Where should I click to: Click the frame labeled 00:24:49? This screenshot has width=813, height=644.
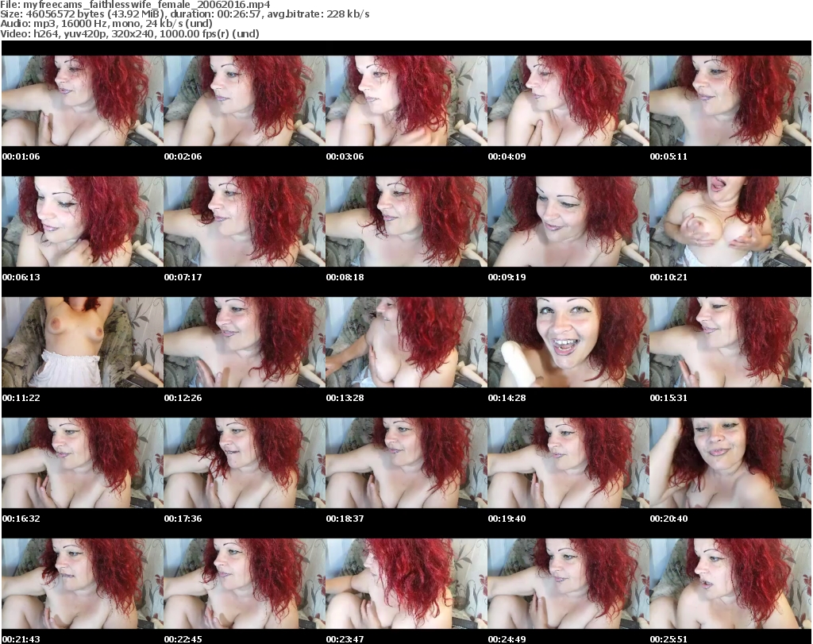[568, 584]
